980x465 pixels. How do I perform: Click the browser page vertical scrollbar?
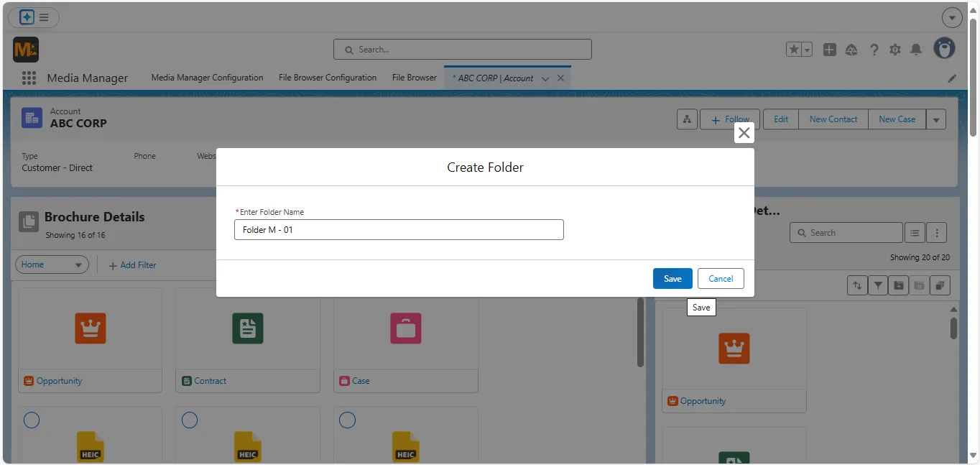point(974,78)
